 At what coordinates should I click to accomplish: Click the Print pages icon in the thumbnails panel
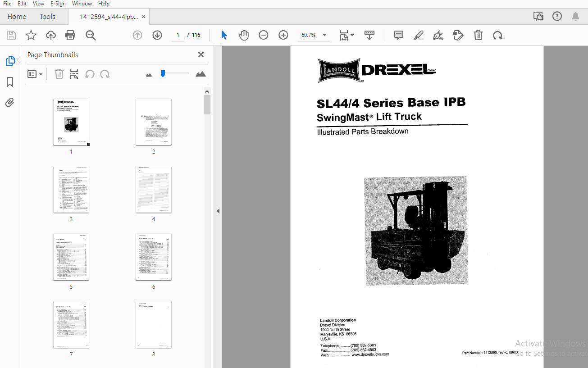pyautogui.click(x=74, y=74)
